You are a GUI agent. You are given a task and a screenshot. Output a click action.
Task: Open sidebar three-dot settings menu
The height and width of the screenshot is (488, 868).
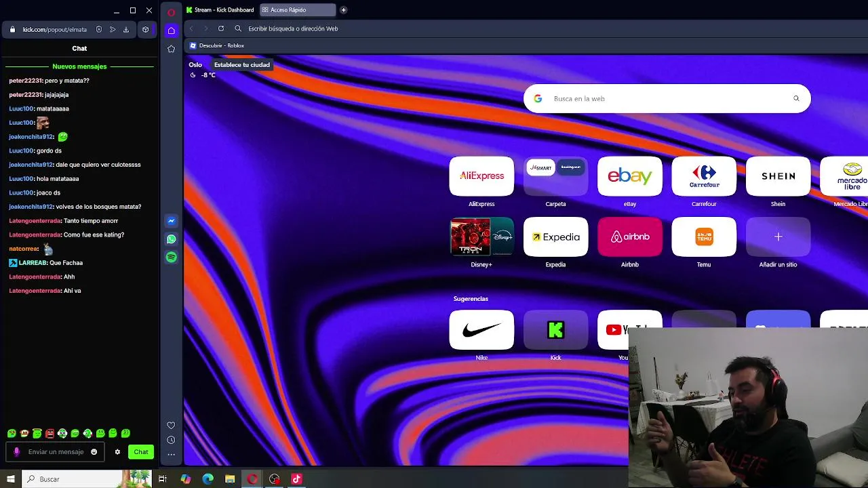[x=171, y=455]
